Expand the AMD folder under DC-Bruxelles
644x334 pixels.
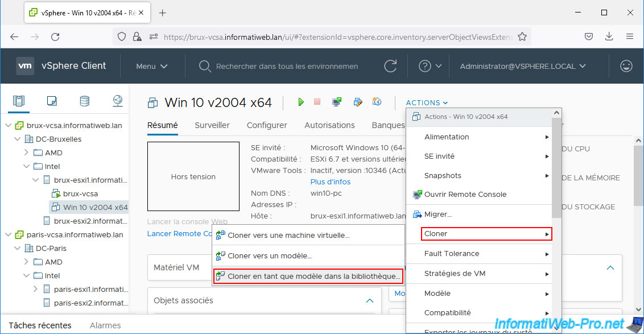(x=26, y=152)
